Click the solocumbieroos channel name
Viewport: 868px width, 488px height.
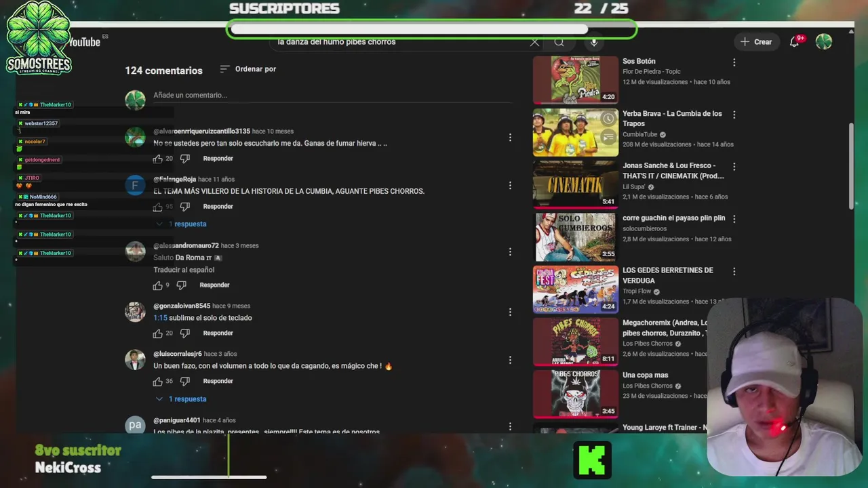click(645, 229)
